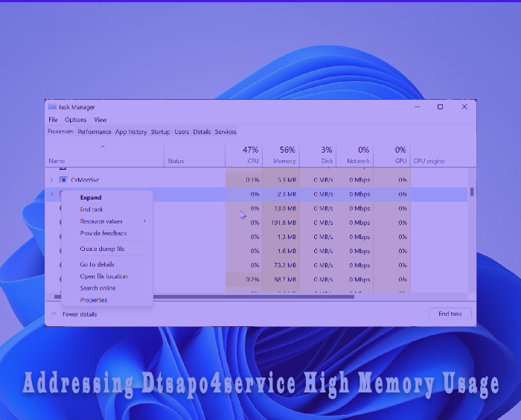Select Create dump file from context menu
The image size is (521, 420).
click(102, 249)
